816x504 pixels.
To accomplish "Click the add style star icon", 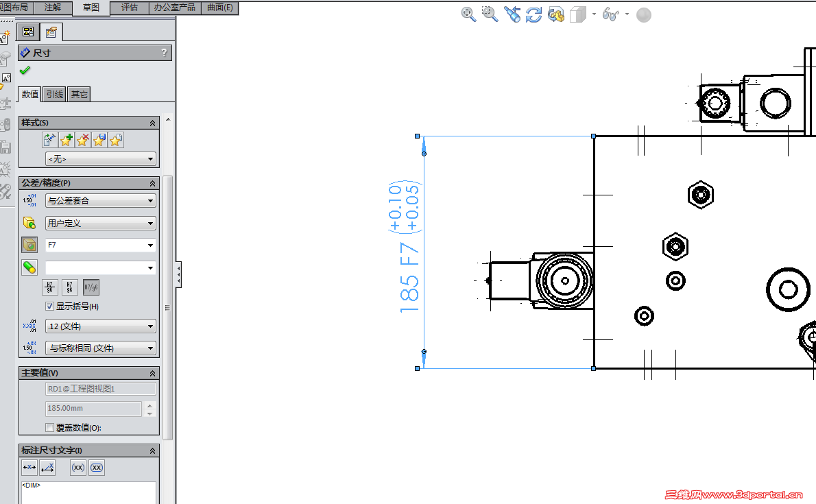I will pyautogui.click(x=66, y=139).
